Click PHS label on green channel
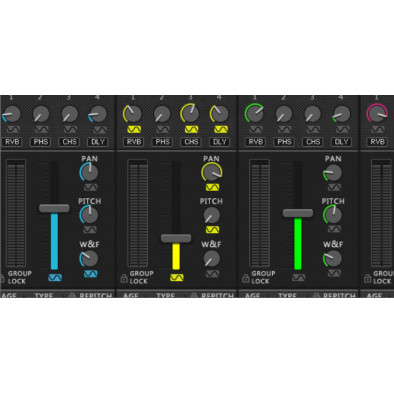Image resolution: width=394 pixels, height=394 pixels. pos(284,142)
